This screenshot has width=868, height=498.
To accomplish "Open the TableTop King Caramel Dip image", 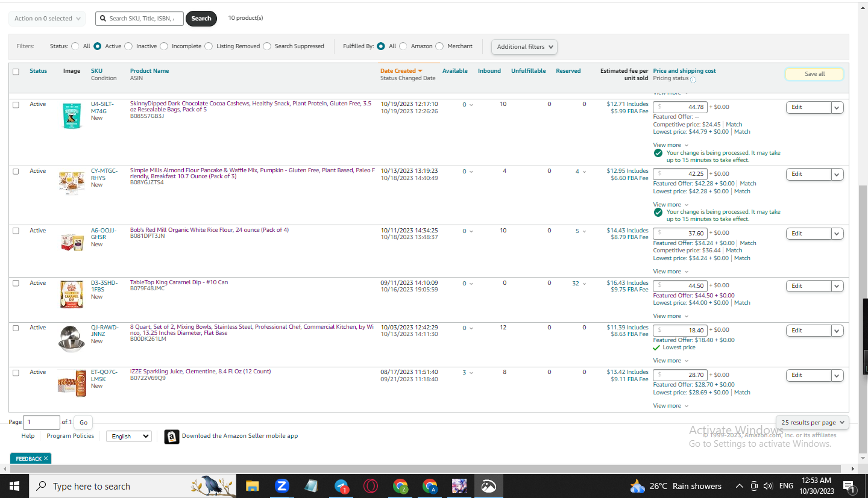I will (x=72, y=295).
